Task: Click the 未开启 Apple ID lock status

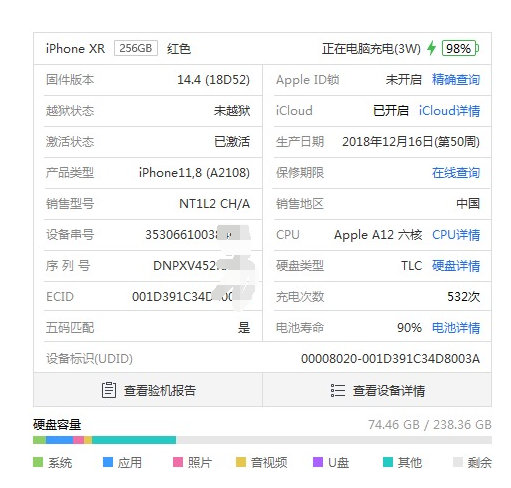Action: point(404,80)
